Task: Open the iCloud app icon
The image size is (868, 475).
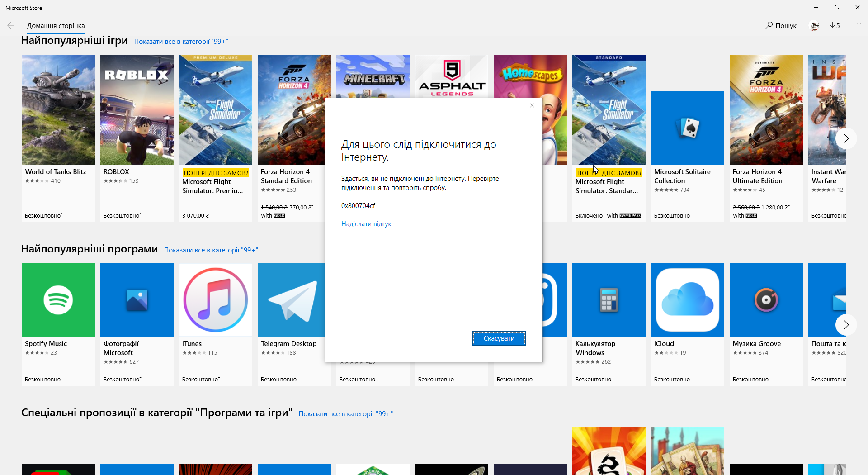Action: (x=688, y=300)
